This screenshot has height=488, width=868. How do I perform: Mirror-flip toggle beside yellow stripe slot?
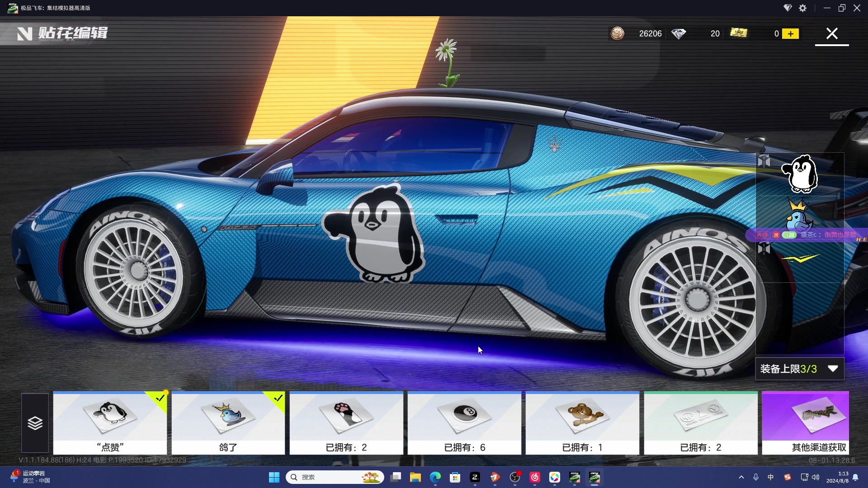764,248
